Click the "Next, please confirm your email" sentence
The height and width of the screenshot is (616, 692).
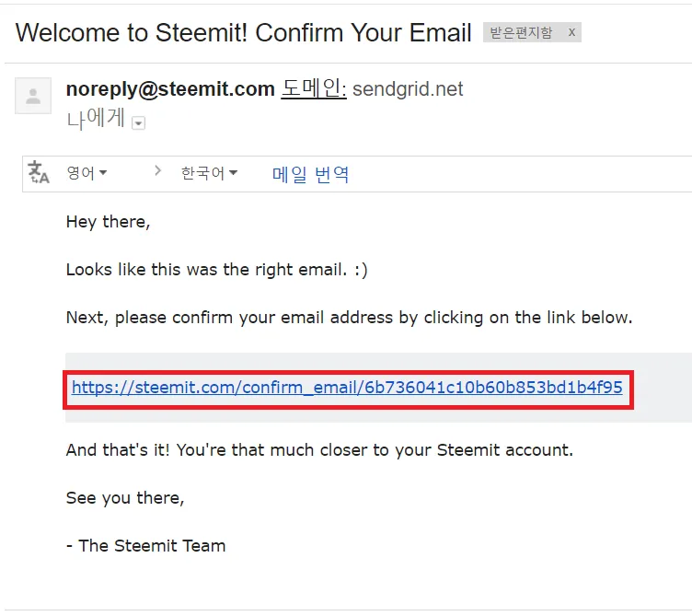(349, 318)
